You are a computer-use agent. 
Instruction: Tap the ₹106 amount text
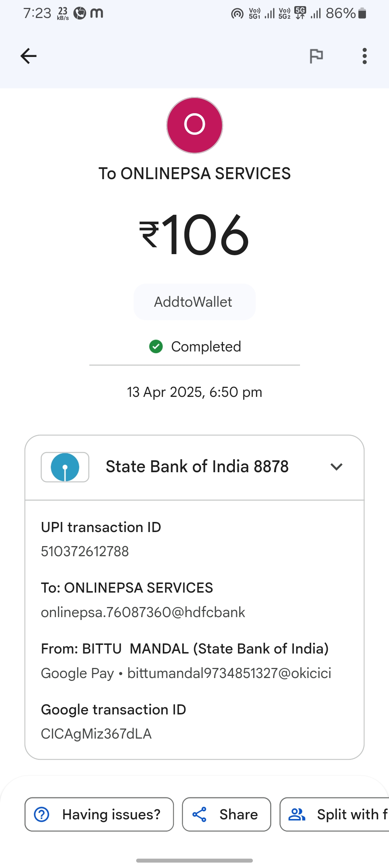tap(194, 234)
